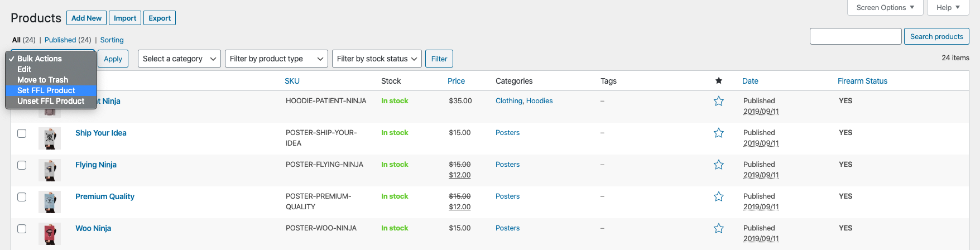
Task: Choose Set FFL Product bulk action
Action: pos(51,90)
